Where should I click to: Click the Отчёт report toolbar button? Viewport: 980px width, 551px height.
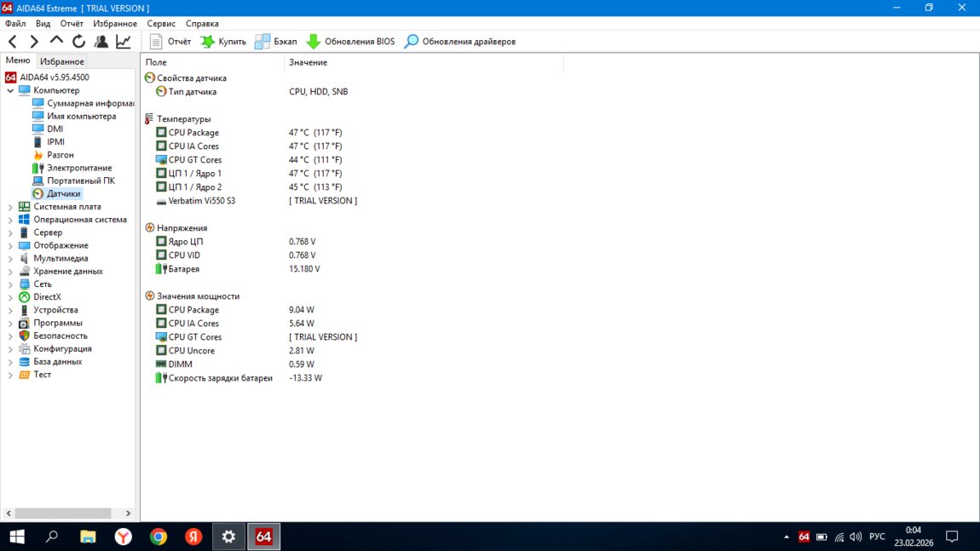point(170,41)
